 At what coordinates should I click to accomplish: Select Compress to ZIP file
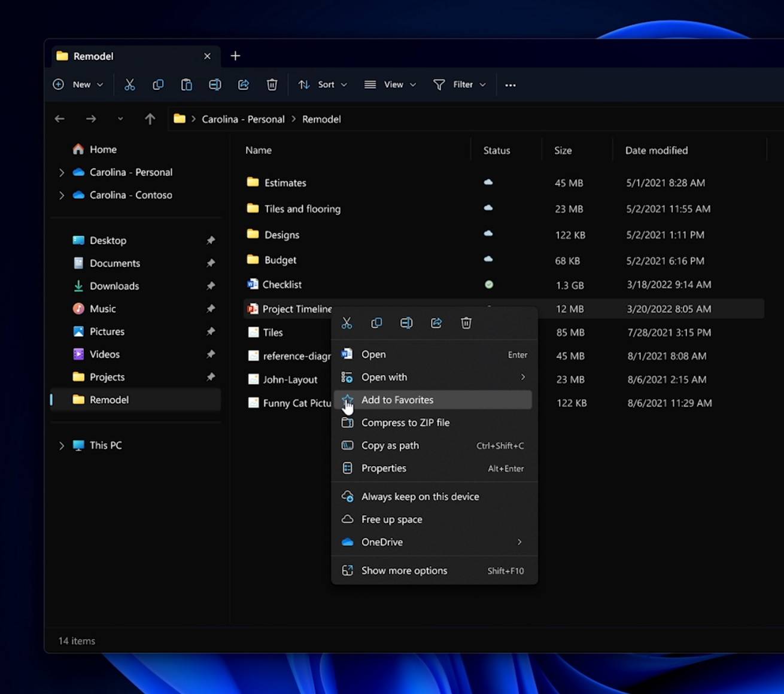click(406, 422)
